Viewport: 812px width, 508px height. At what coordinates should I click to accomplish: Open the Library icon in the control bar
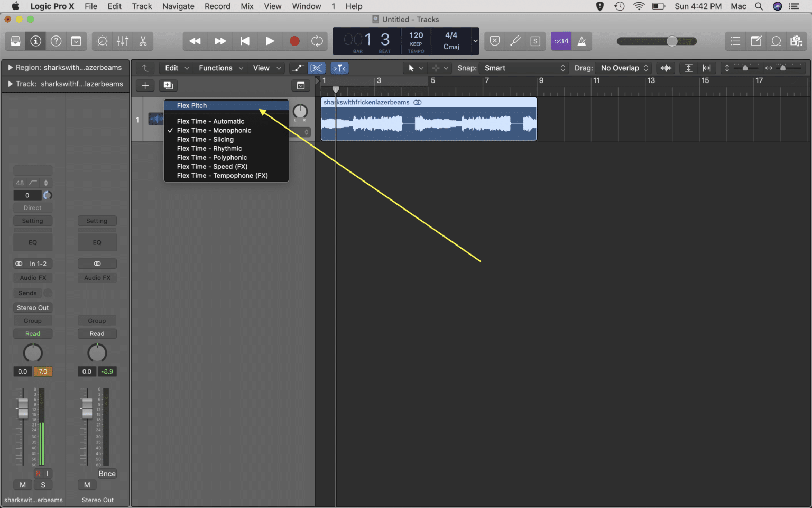15,41
